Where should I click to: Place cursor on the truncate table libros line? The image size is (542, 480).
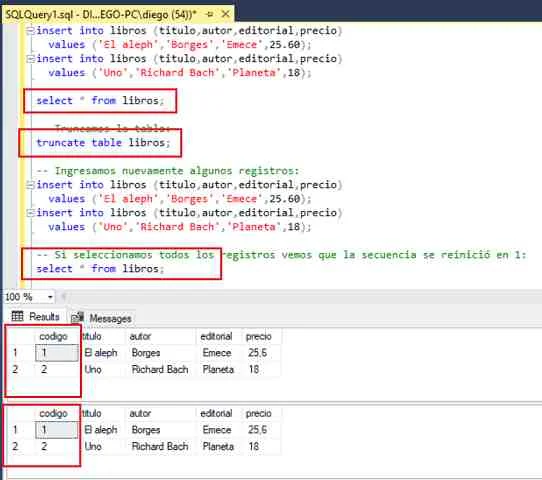(x=103, y=143)
